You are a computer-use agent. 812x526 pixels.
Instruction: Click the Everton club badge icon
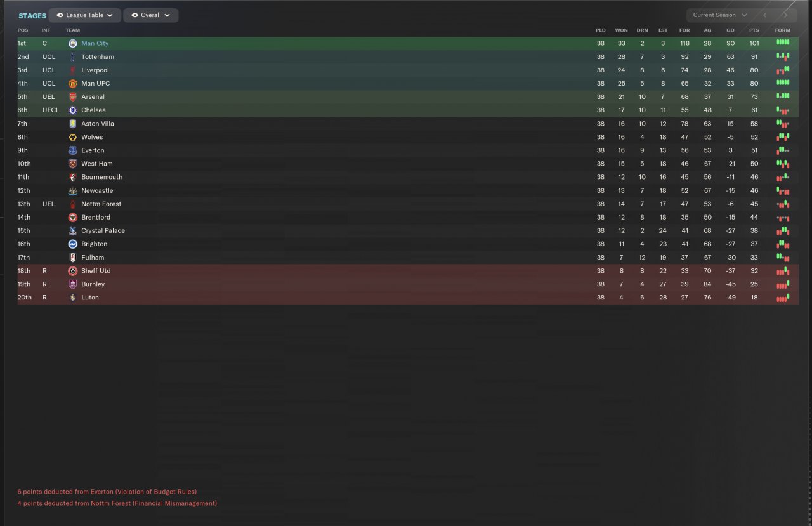pos(72,150)
